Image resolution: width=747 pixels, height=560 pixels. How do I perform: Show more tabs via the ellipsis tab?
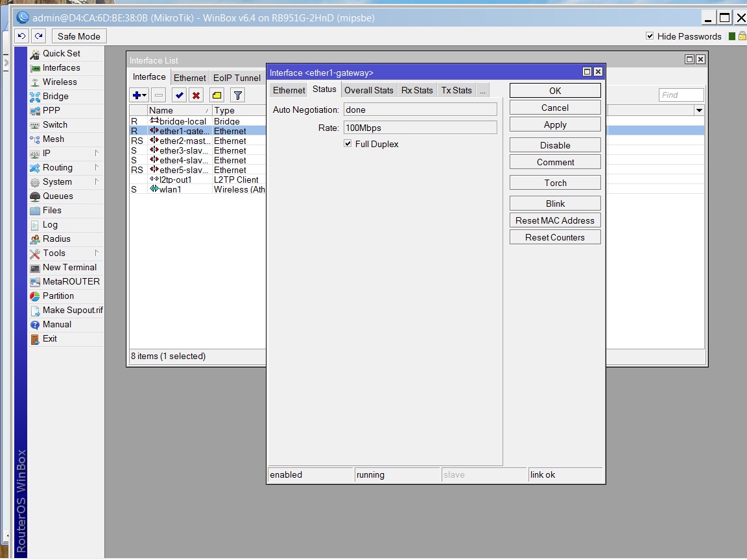pyautogui.click(x=482, y=91)
